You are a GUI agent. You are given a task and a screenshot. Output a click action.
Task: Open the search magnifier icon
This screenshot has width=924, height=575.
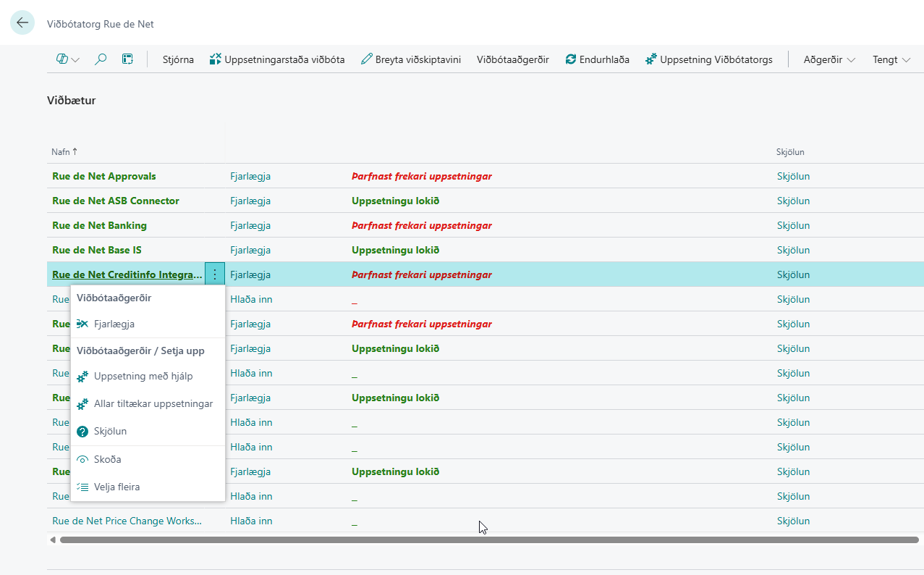(x=101, y=59)
